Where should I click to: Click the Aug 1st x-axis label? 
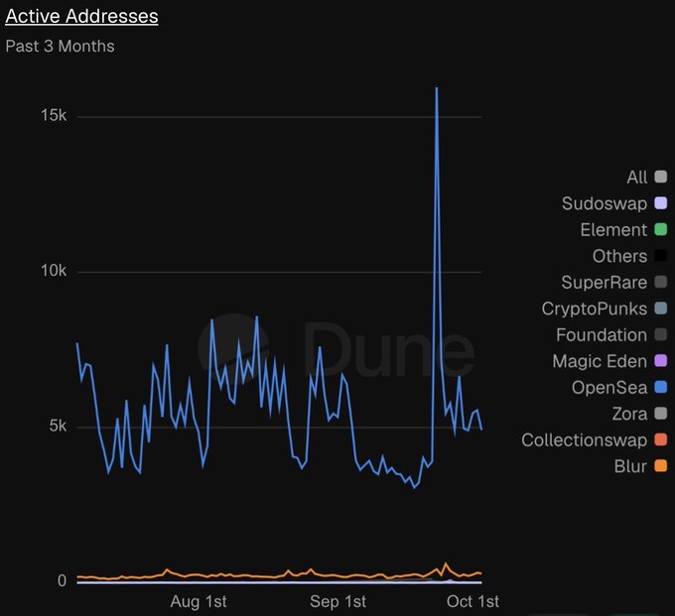click(x=199, y=601)
